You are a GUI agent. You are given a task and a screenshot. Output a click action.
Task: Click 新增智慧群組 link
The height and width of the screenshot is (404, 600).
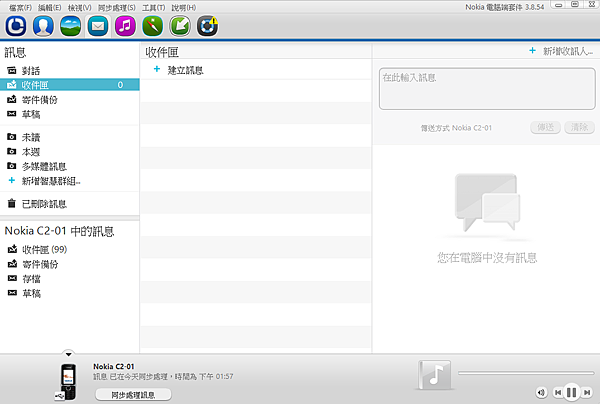click(x=51, y=181)
